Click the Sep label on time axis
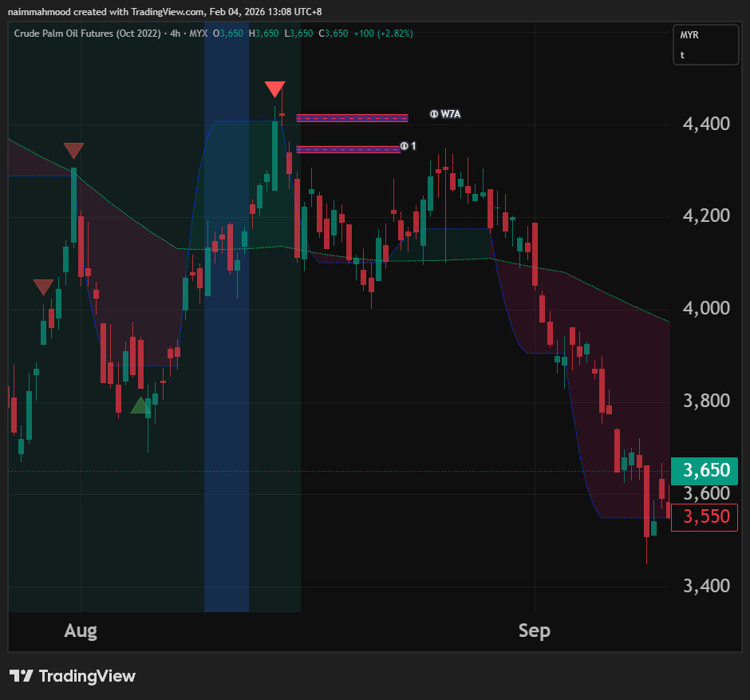 [x=534, y=631]
